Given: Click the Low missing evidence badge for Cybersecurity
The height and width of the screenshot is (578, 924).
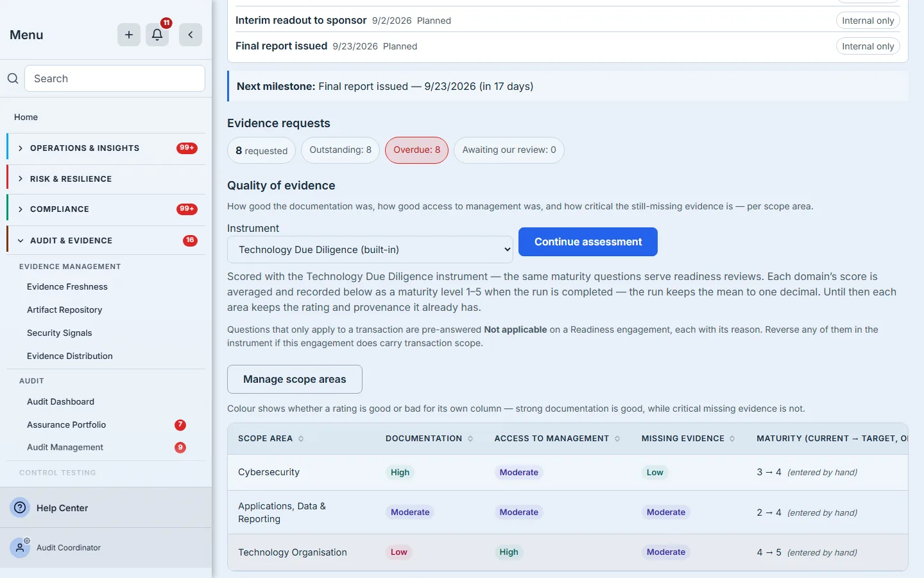Looking at the screenshot, I should pos(655,473).
